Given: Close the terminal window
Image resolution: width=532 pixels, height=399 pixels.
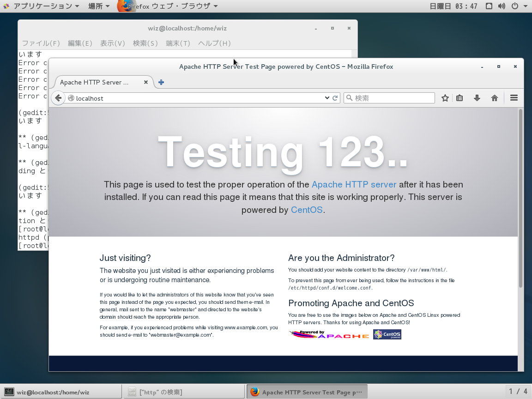Looking at the screenshot, I should click(x=349, y=28).
